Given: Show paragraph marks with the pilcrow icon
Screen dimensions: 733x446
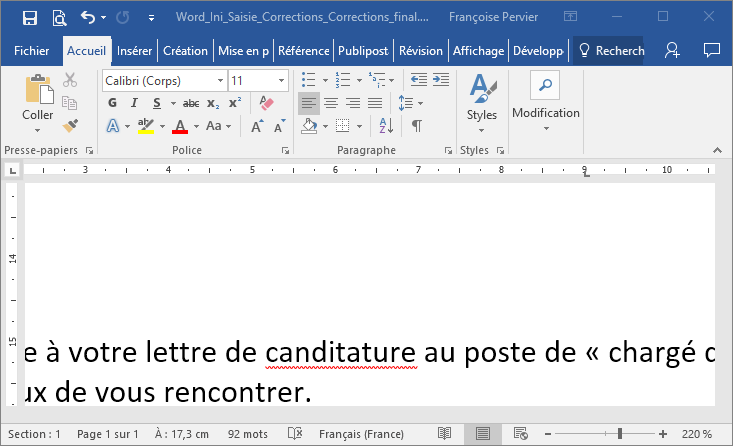Looking at the screenshot, I should click(x=417, y=126).
